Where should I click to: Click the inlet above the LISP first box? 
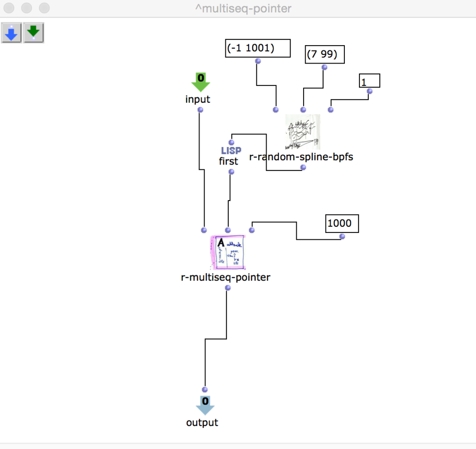click(x=231, y=143)
